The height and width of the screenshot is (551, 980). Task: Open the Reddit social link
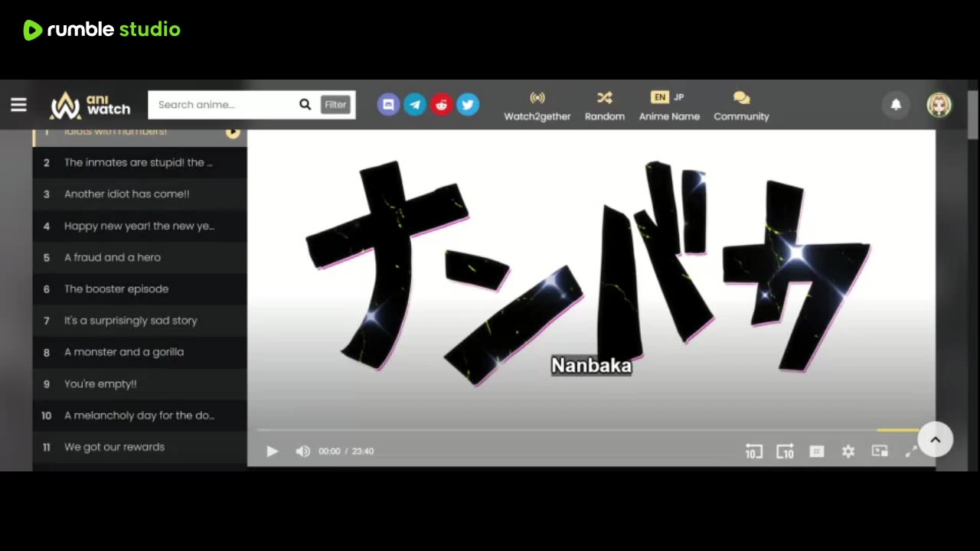pos(441,105)
